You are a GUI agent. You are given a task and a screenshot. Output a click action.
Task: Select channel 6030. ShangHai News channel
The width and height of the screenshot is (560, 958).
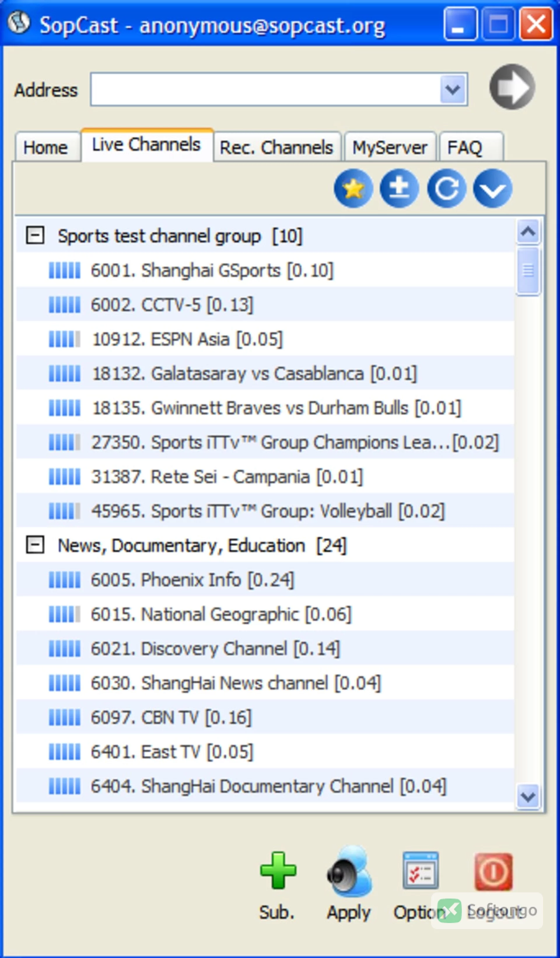[265, 683]
